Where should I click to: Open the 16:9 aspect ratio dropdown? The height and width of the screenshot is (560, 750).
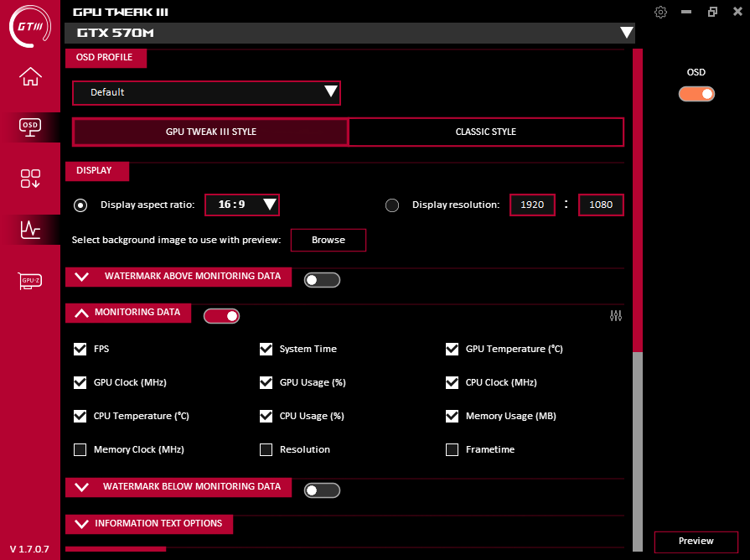point(242,205)
